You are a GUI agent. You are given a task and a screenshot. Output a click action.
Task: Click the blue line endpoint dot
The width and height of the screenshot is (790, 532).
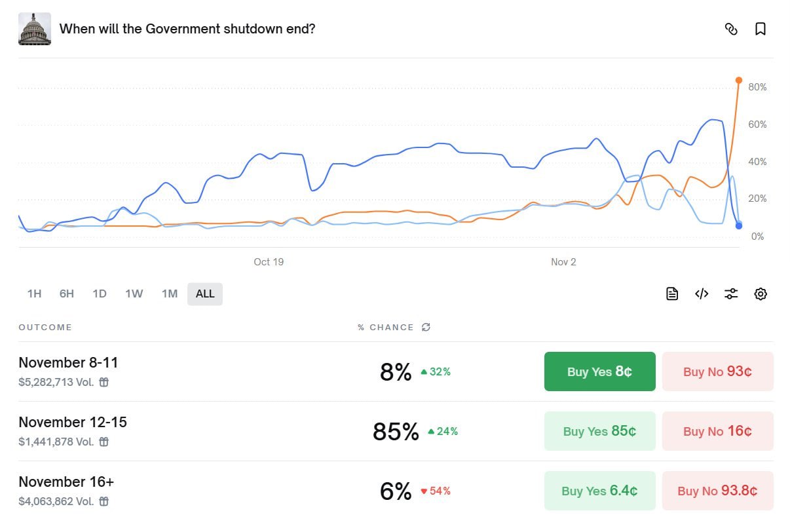click(x=739, y=226)
